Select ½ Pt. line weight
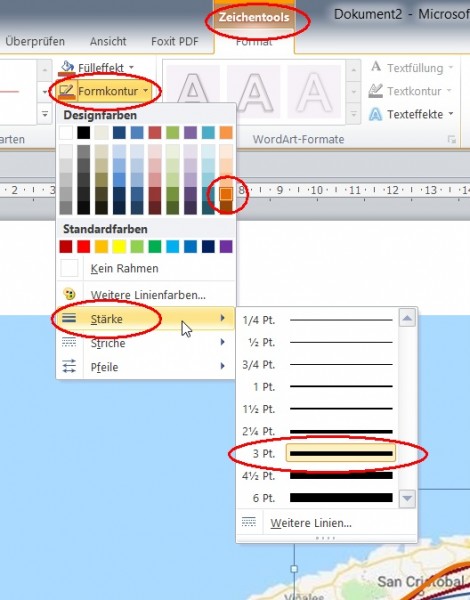This screenshot has height=600, width=470. (x=318, y=342)
